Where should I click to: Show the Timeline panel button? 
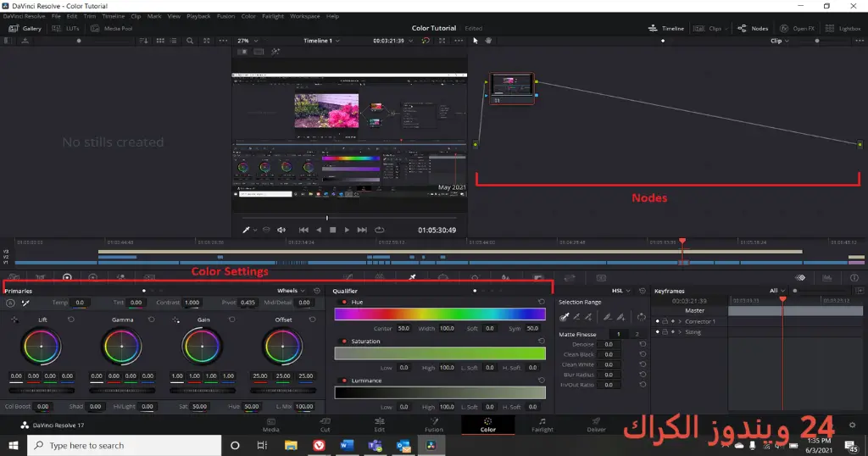click(x=666, y=28)
